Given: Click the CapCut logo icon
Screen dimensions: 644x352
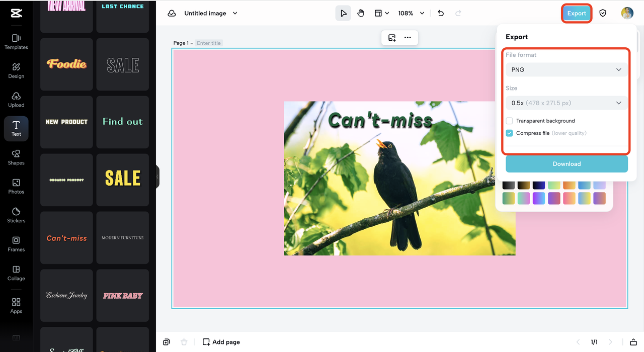Looking at the screenshot, I should pyautogui.click(x=16, y=13).
